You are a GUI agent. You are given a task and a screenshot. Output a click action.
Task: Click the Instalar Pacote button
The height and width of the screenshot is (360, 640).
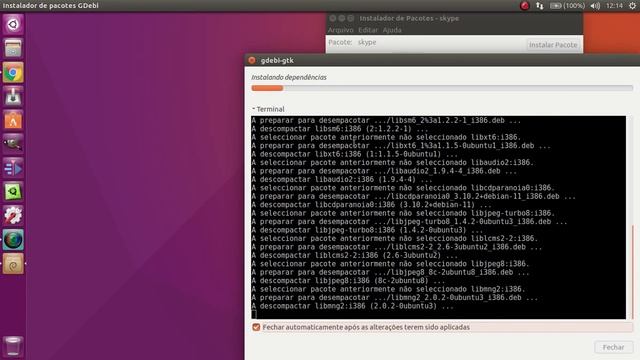pos(553,45)
